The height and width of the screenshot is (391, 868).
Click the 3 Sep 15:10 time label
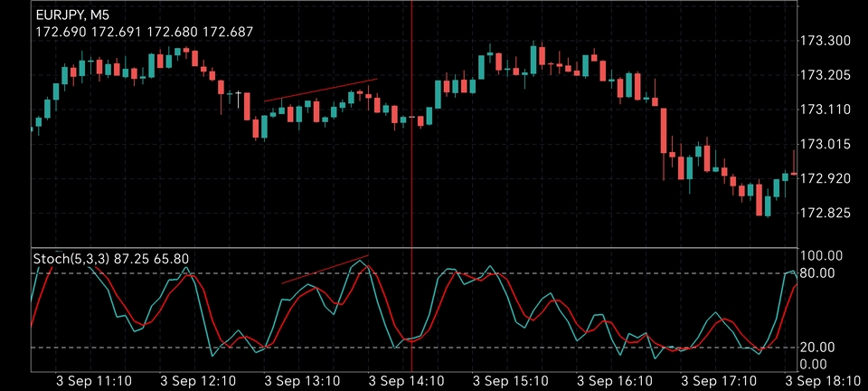(510, 381)
